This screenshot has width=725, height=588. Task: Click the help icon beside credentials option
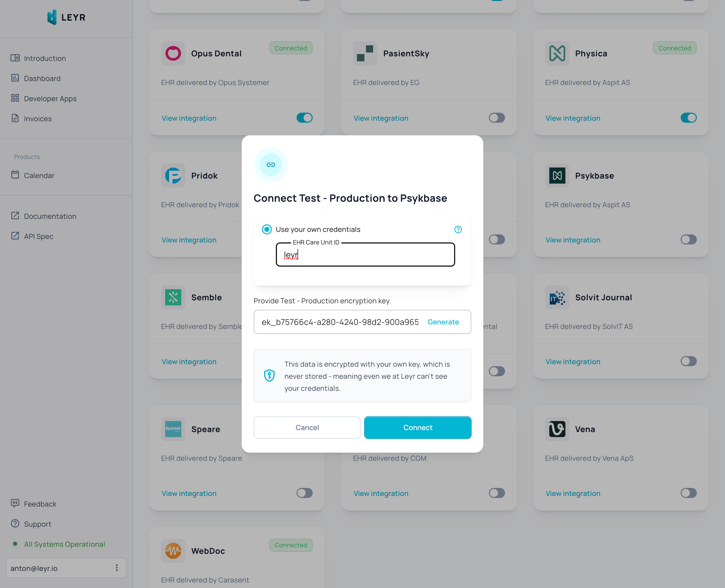pyautogui.click(x=458, y=230)
